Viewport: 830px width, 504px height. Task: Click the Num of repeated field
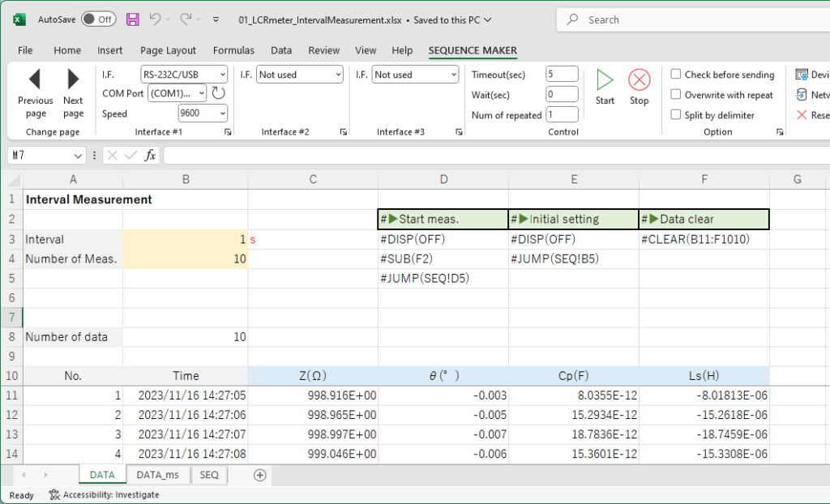pos(562,114)
